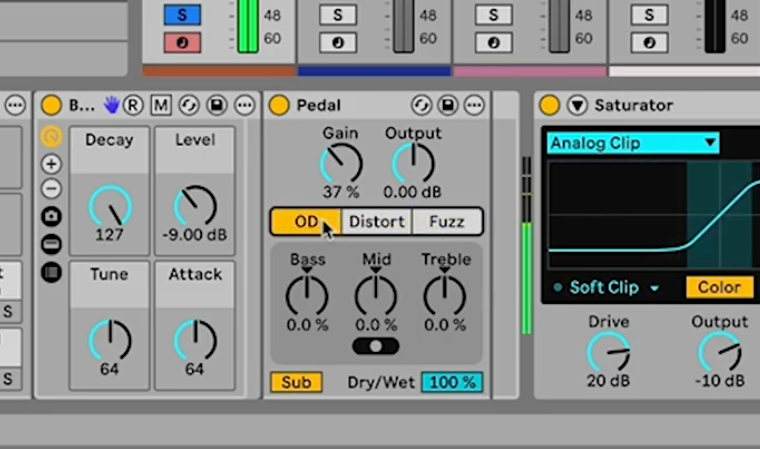Open the Pedal device options menu icon
Viewport: 760px width, 449px height.
coord(474,105)
